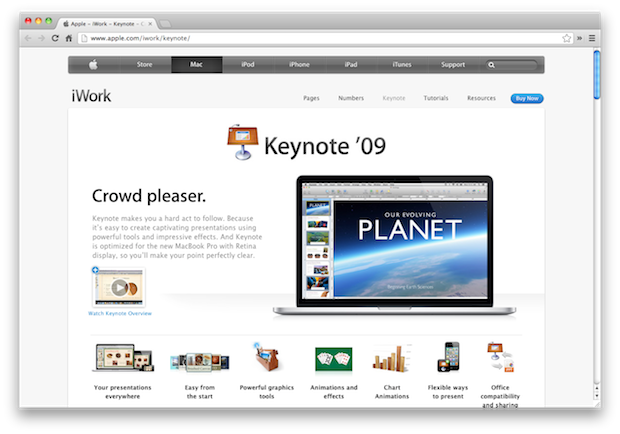The width and height of the screenshot is (620, 434).
Task: Close the Apple iWork Keynote browser tab
Action: [x=150, y=24]
